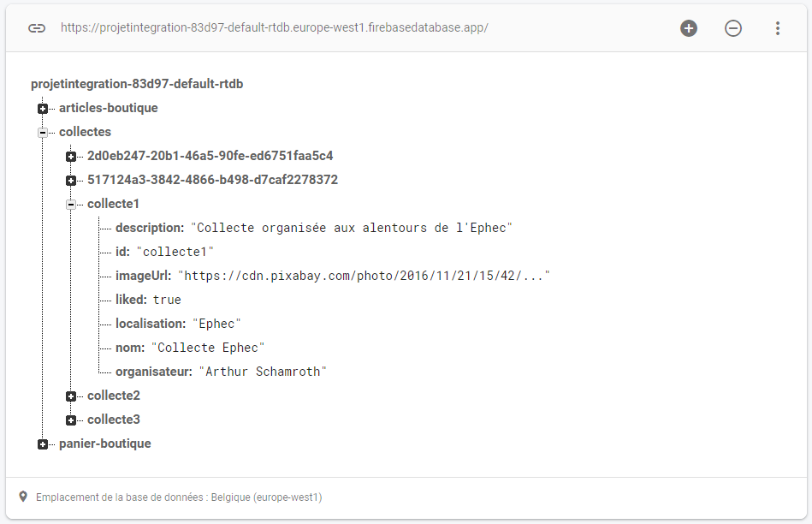
Task: Click the liked value true
Action: pos(167,300)
